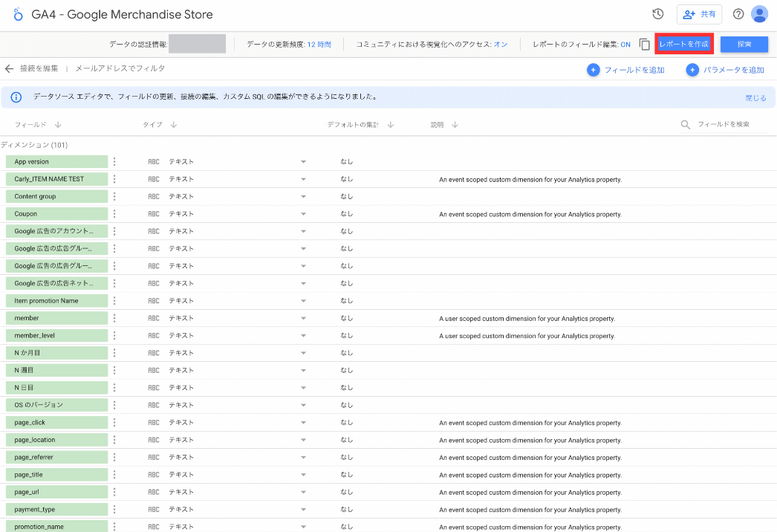Open three-dot menu for page_click
The image size is (777, 532).
pyautogui.click(x=114, y=423)
